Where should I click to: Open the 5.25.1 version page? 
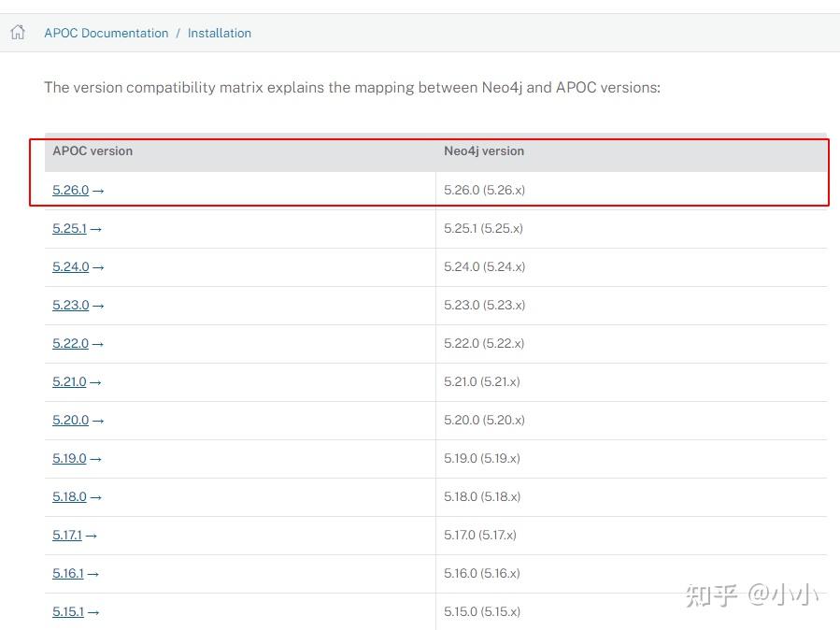tap(67, 228)
